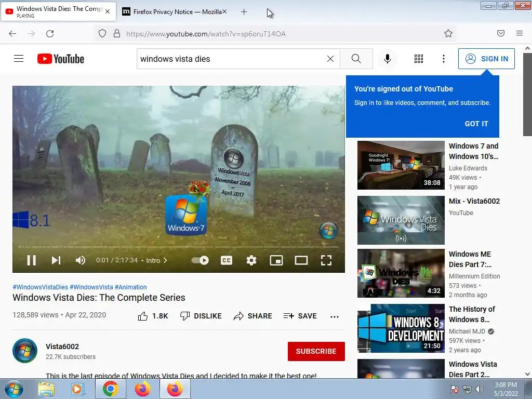
Task: Click the SIGN IN button
Action: coord(486,59)
